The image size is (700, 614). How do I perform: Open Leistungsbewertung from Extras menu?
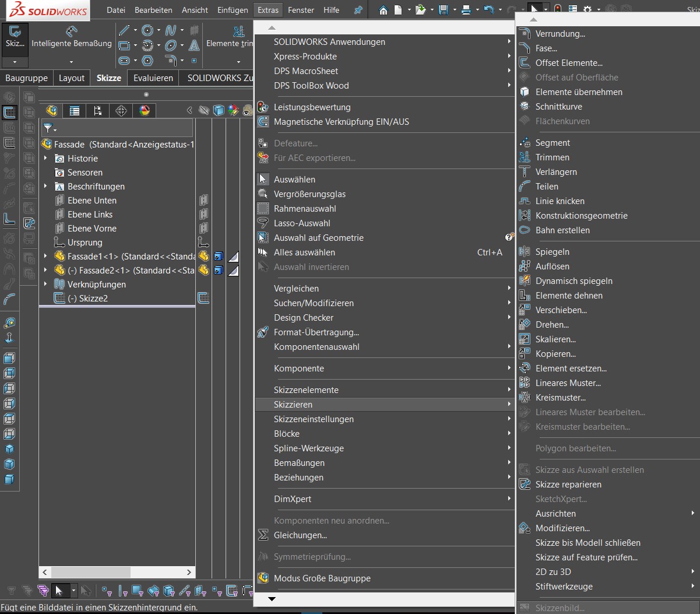pos(312,107)
